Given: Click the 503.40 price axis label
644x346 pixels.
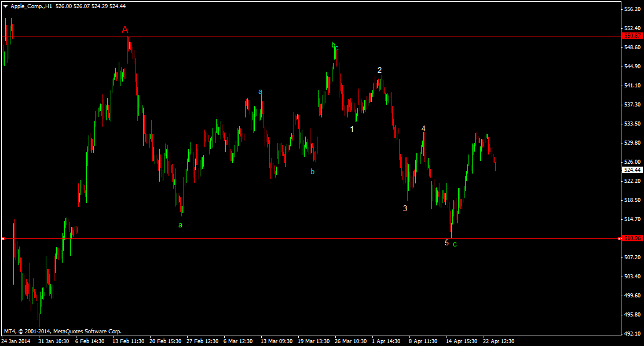Looking at the screenshot, I should coord(632,277).
